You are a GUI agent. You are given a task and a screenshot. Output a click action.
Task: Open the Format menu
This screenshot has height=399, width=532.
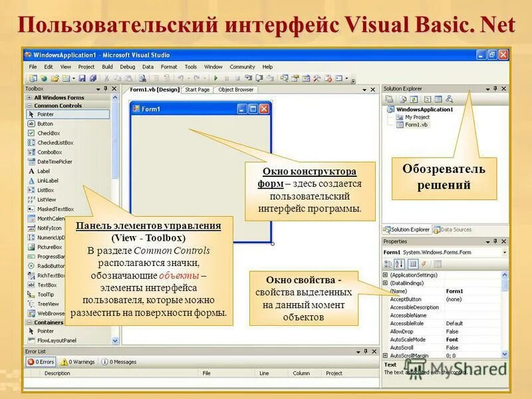(169, 67)
